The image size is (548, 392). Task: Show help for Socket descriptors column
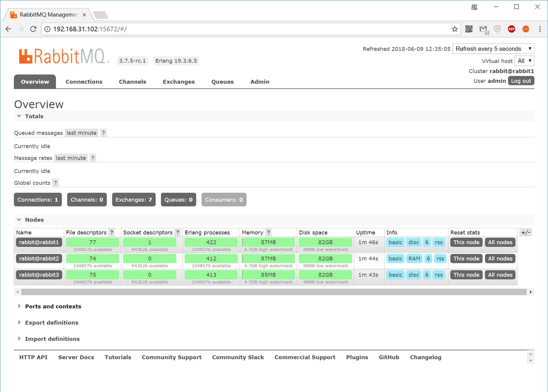178,232
